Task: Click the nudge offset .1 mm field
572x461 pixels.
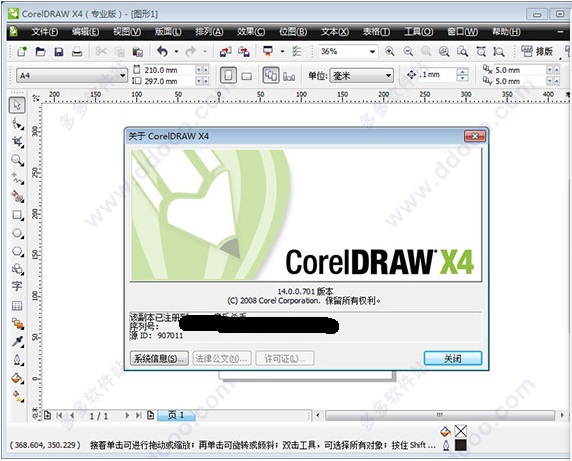Action: [x=437, y=75]
